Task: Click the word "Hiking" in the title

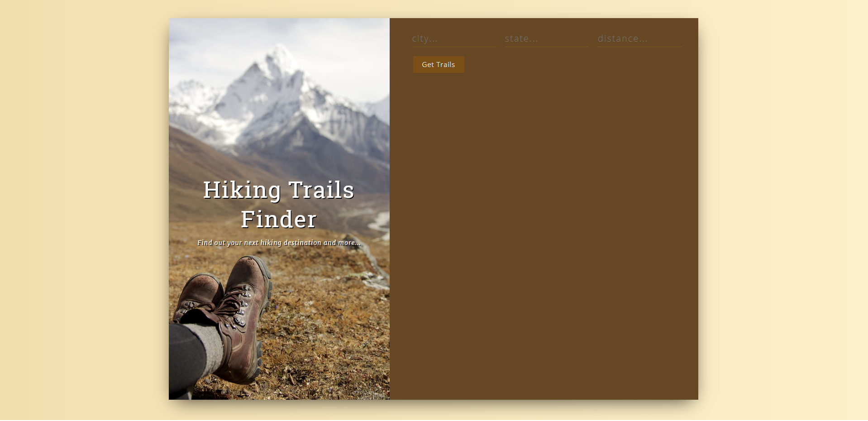Action: 242,190
